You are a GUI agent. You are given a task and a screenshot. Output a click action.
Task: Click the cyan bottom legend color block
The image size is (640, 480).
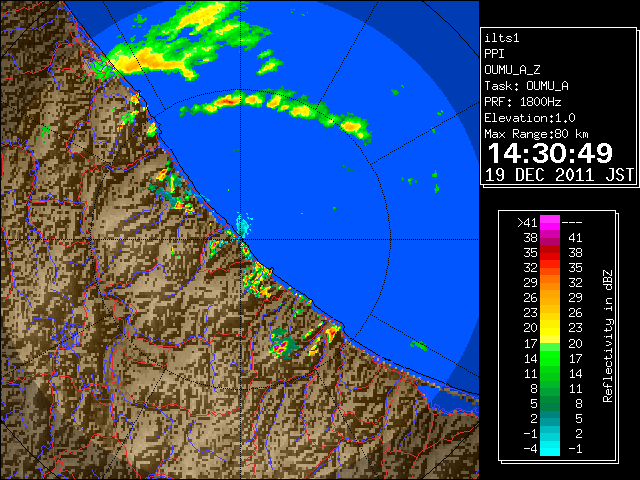[550, 448]
